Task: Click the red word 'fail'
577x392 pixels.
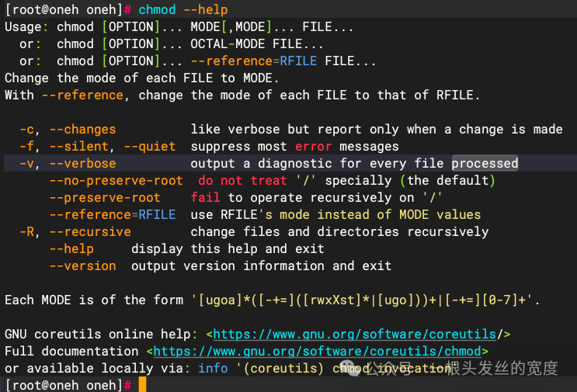Action: click(x=205, y=198)
